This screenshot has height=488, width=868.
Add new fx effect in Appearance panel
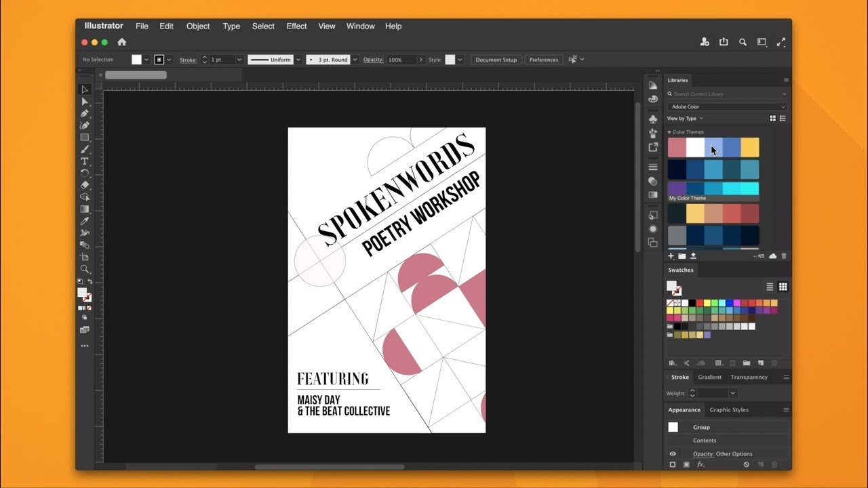pos(701,465)
